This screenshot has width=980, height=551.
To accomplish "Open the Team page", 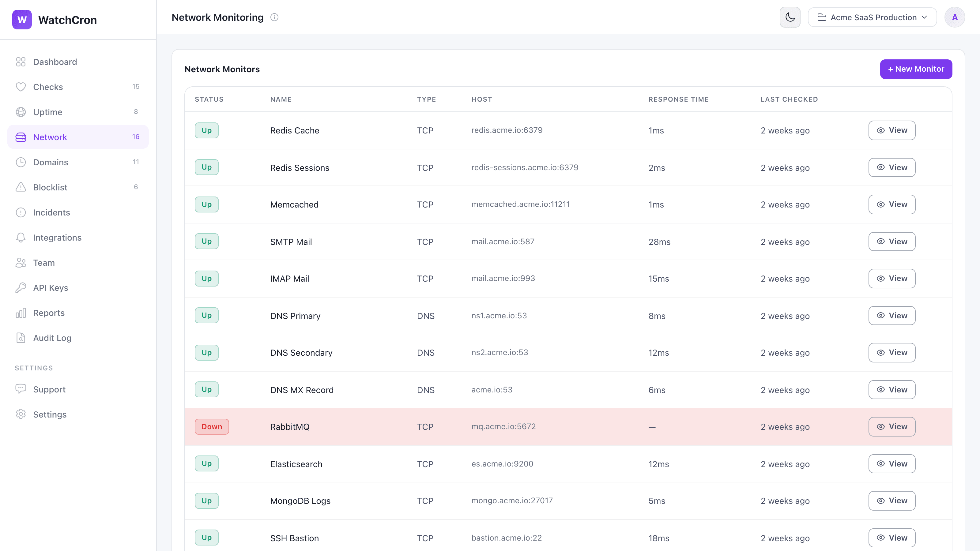I will pos(78,263).
